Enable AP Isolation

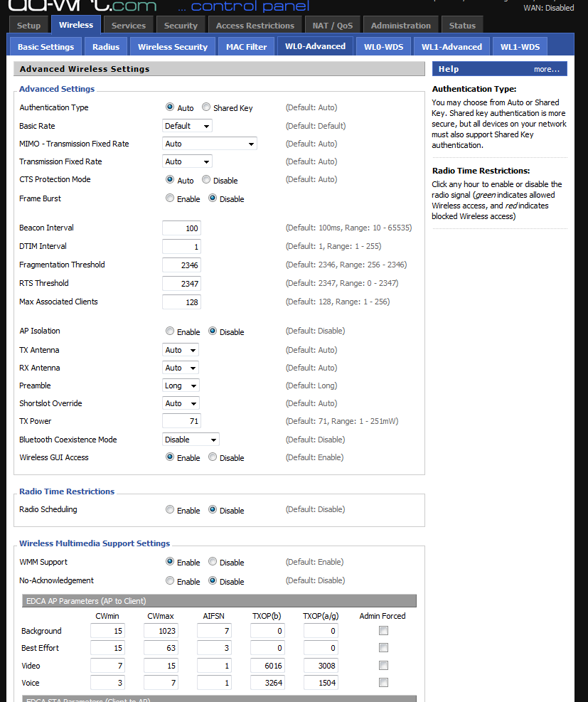(x=170, y=331)
